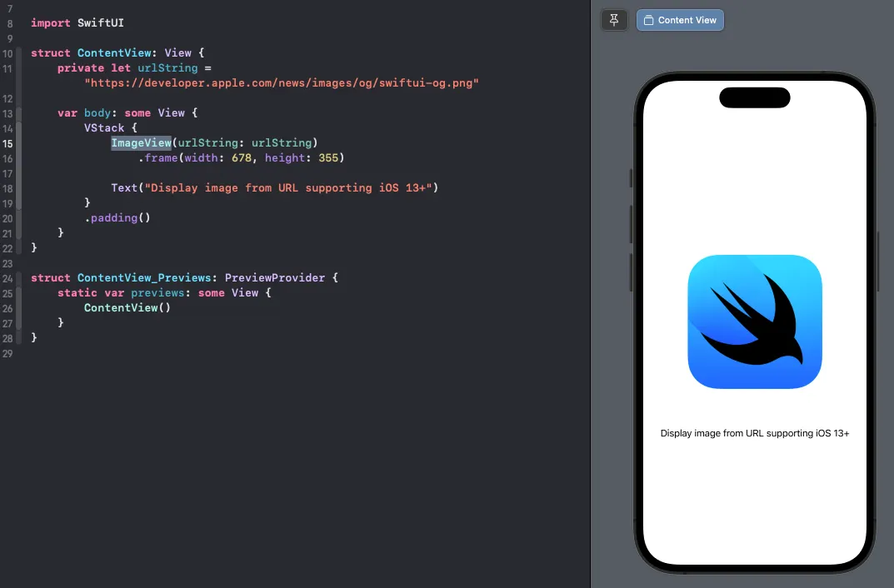Toggle the pin icon in the preview canvas
This screenshot has height=588, width=894.
[x=614, y=19]
